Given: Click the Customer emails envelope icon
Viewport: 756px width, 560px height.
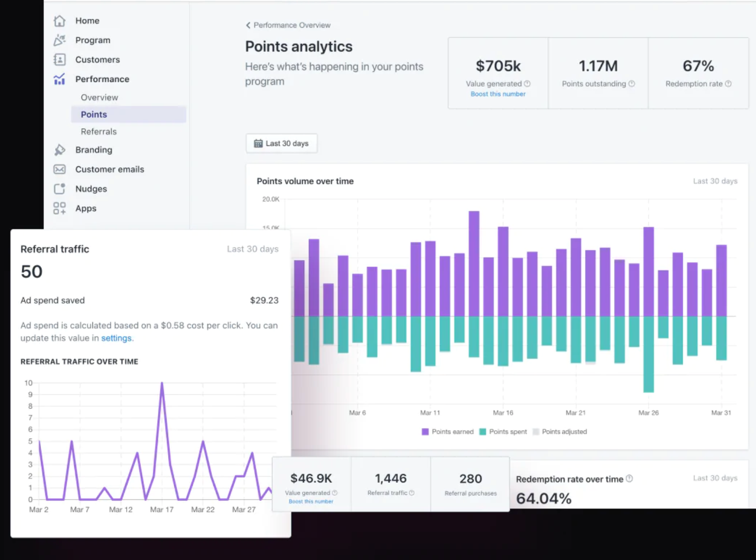Looking at the screenshot, I should tap(60, 170).
